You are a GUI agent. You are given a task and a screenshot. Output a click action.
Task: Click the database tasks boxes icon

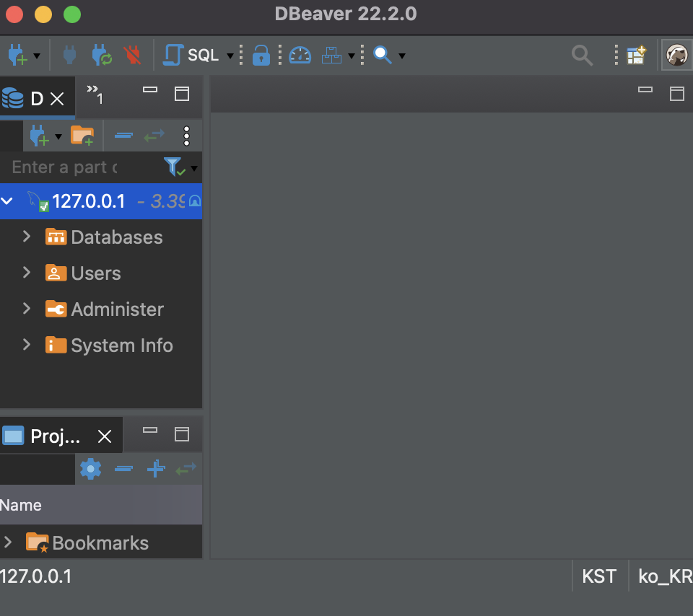point(331,56)
